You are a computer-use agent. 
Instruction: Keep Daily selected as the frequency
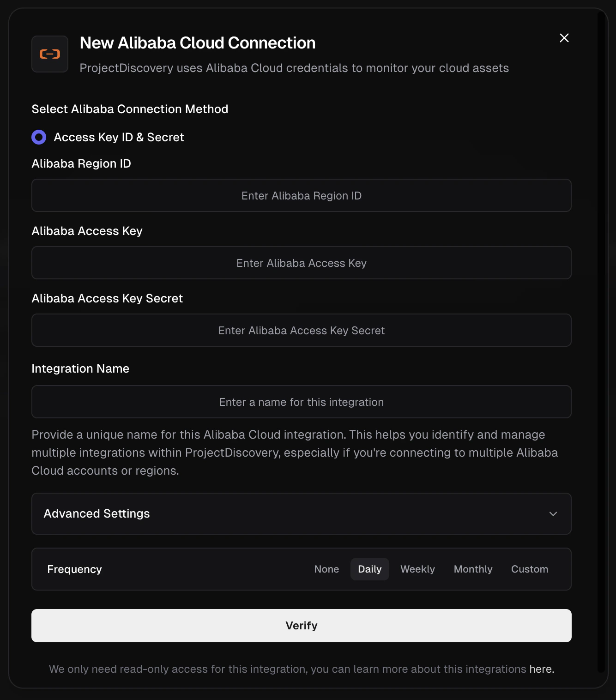pos(369,569)
